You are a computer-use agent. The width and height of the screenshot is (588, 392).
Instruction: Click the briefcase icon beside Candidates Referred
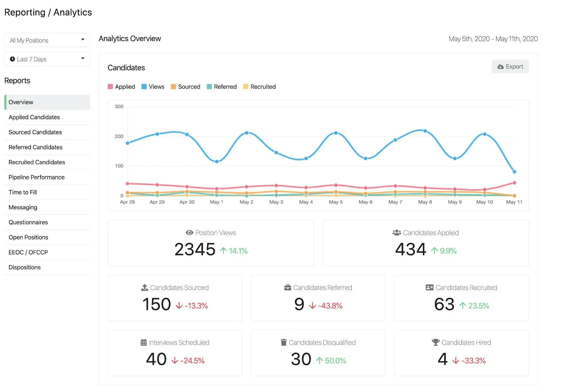pyautogui.click(x=288, y=288)
